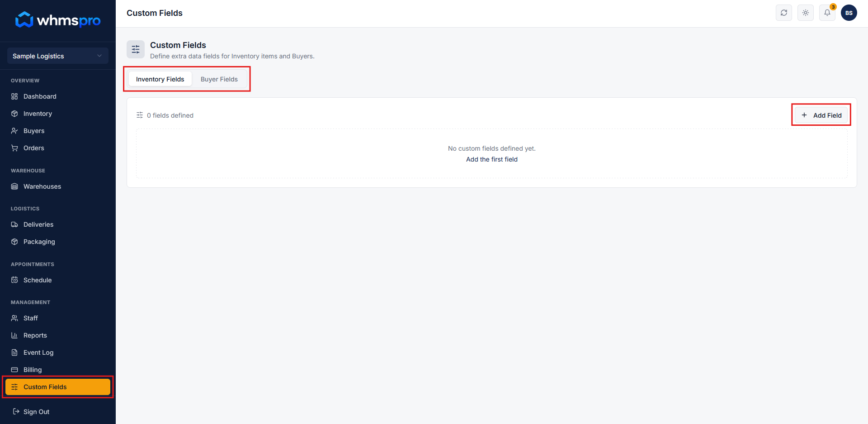
Task: Switch to the Inventory Fields tab
Action: coord(160,79)
